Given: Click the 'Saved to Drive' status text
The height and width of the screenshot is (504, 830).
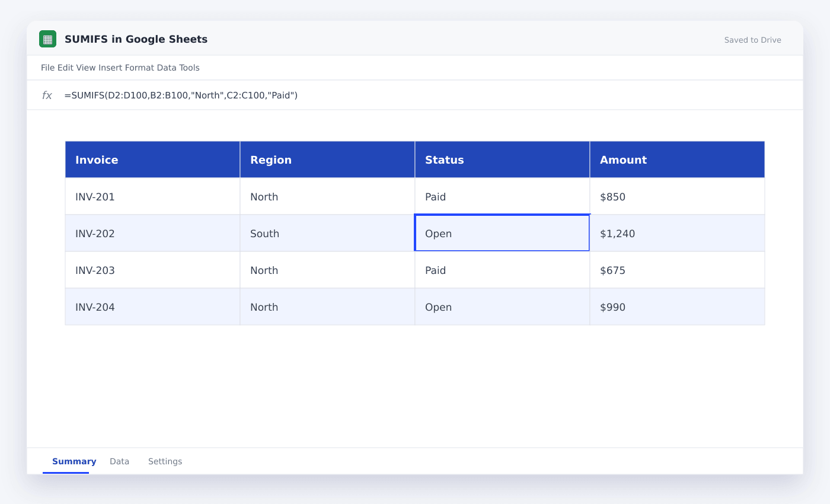Looking at the screenshot, I should [752, 40].
